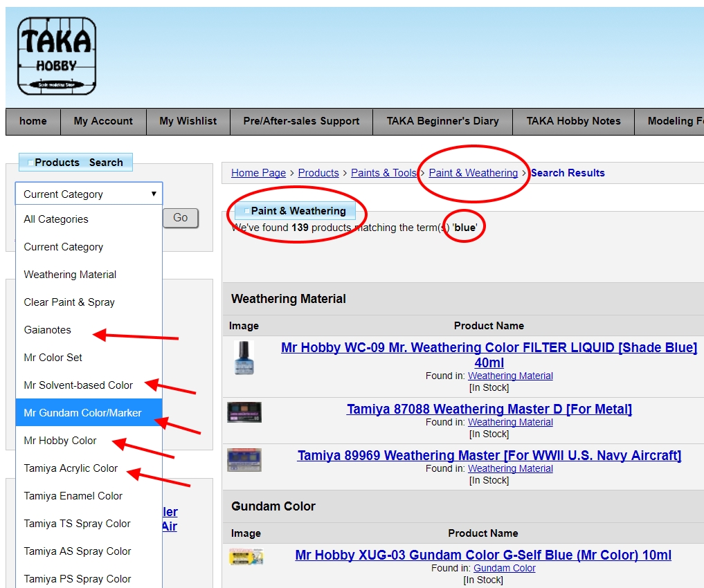
Task: Choose Weathering Material in dropdown list
Action: tap(89, 275)
